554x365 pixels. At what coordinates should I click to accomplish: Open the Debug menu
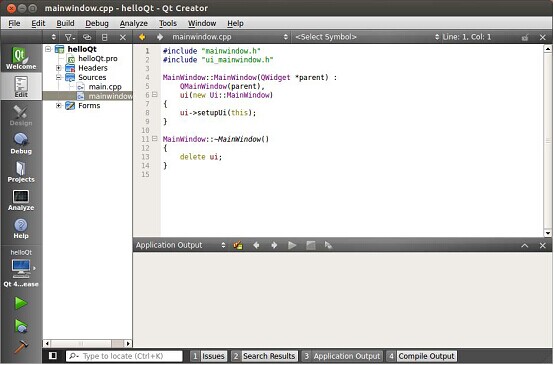pyautogui.click(x=97, y=23)
